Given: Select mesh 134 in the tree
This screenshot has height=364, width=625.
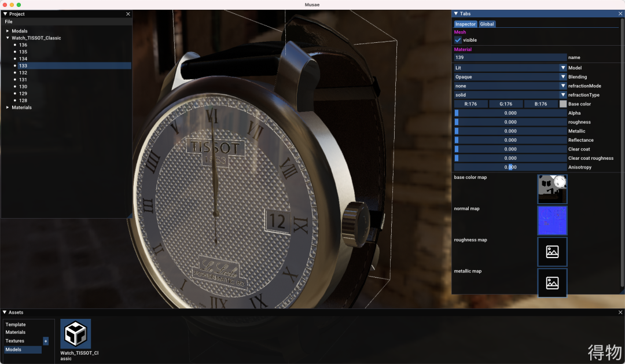Looking at the screenshot, I should pos(23,58).
